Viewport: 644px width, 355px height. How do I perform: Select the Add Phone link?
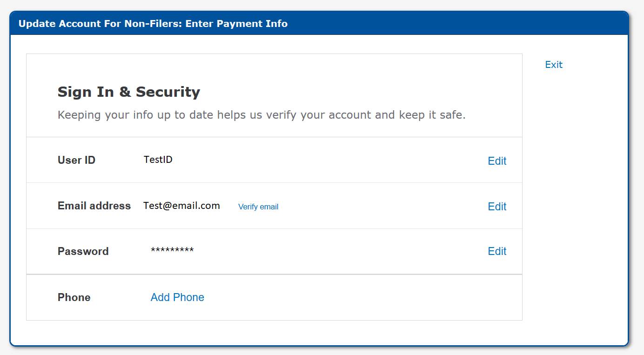point(177,297)
